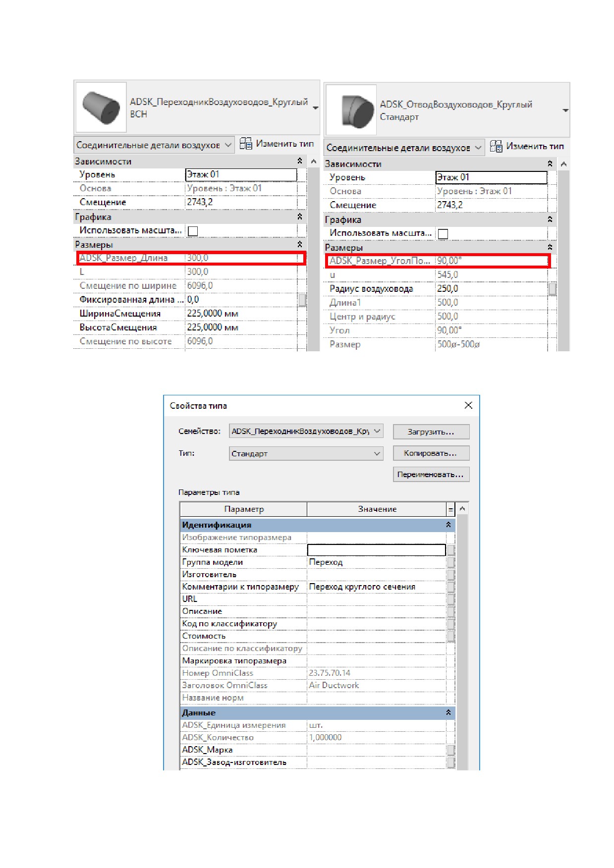
Task: Toggle 'Использовать масшта...' checkbox in left panel
Action: [193, 231]
